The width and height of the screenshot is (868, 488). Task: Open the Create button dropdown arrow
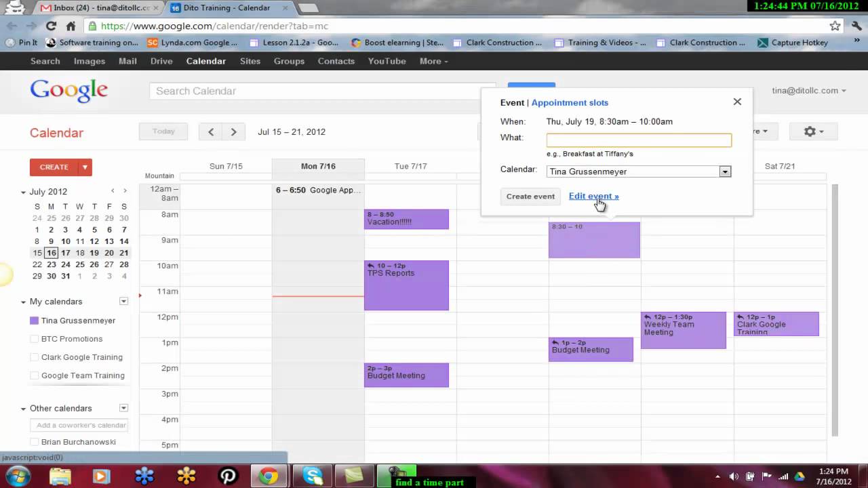[x=85, y=167]
